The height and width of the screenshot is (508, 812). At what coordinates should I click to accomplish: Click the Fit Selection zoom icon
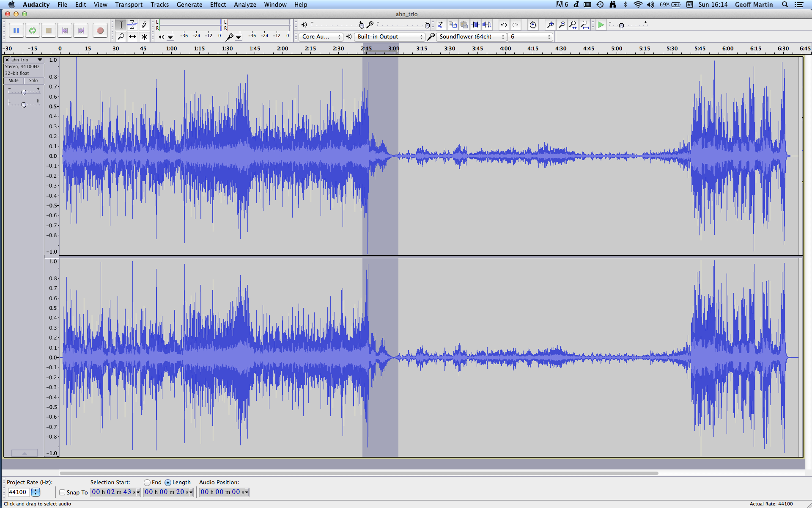[573, 25]
